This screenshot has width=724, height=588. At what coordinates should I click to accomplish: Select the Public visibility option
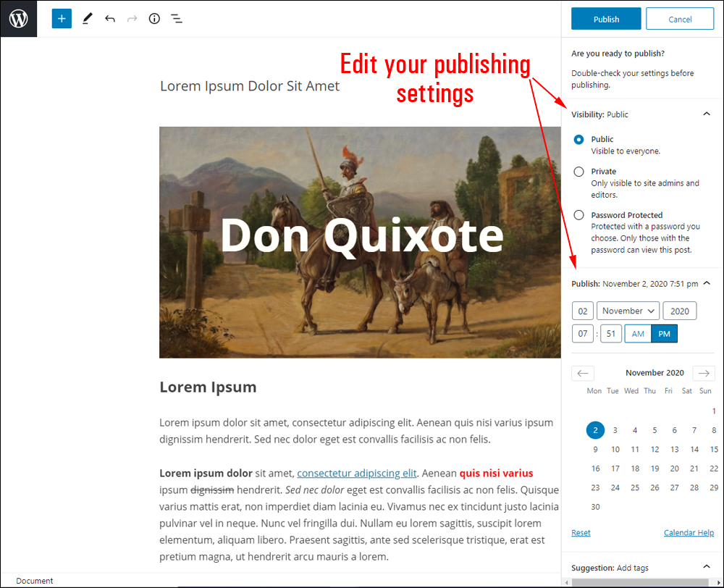click(578, 140)
